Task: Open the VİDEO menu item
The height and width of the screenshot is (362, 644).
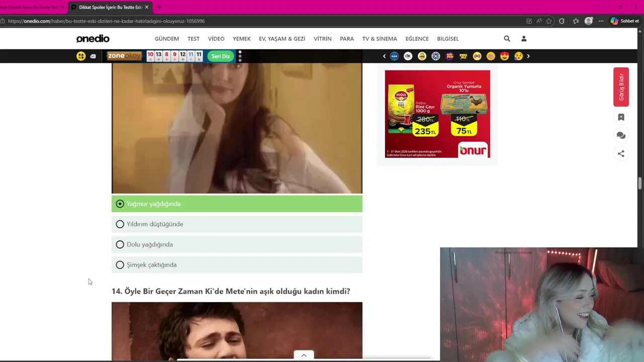Action: [x=216, y=39]
